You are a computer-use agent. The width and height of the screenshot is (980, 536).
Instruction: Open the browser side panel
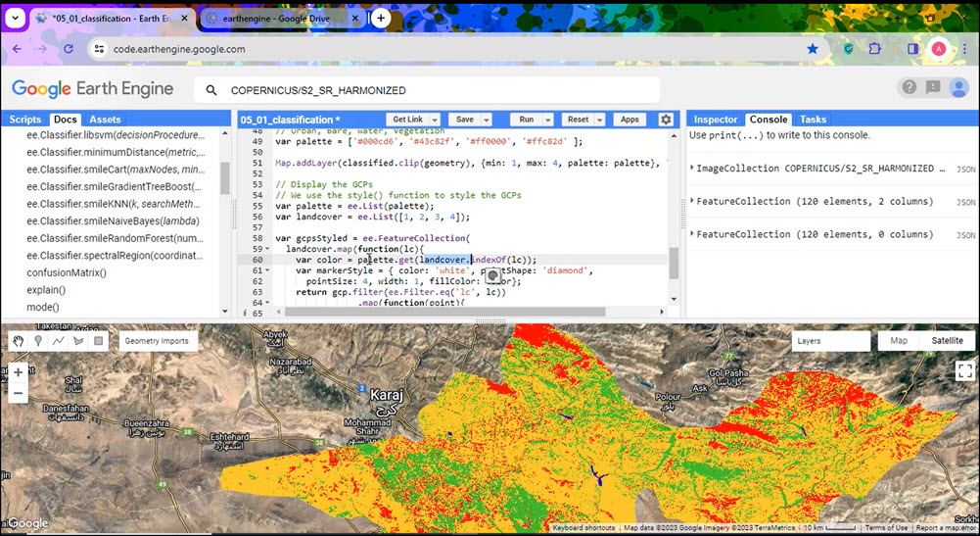point(912,49)
